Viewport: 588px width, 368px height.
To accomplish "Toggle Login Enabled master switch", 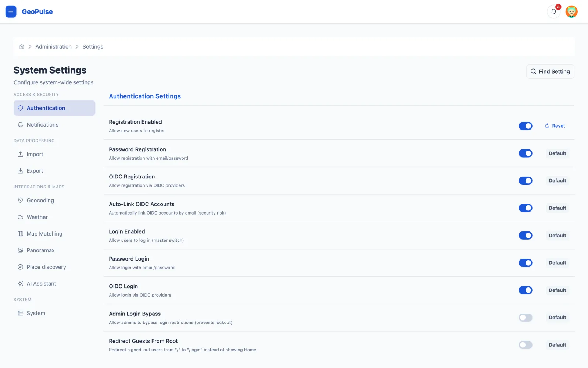I will click(x=526, y=236).
